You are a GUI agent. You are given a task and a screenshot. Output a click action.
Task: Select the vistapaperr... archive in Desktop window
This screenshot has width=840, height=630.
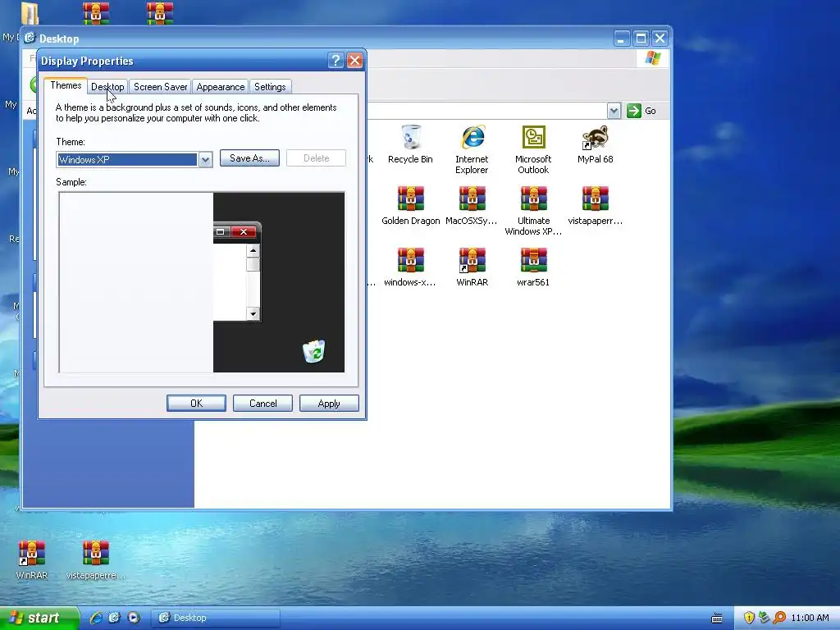[595, 199]
